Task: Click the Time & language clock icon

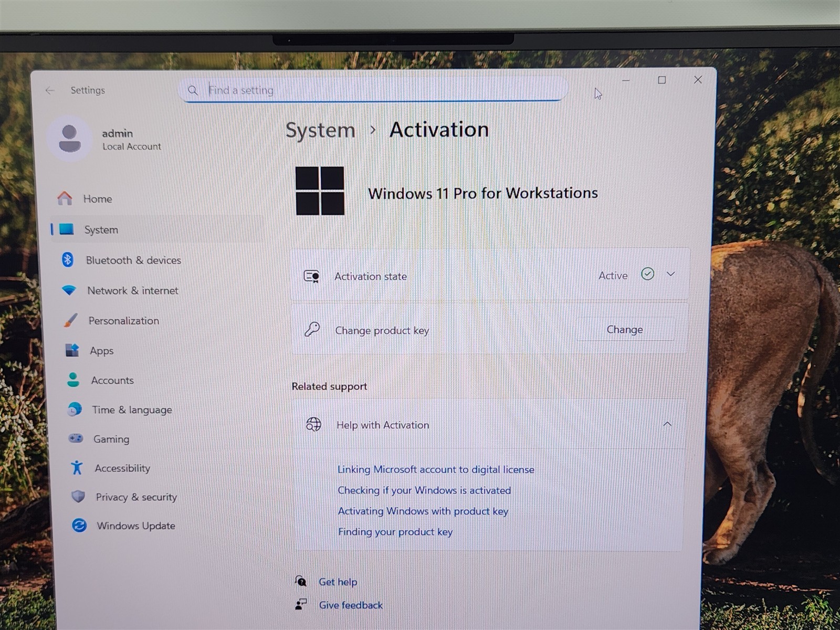Action: [75, 409]
